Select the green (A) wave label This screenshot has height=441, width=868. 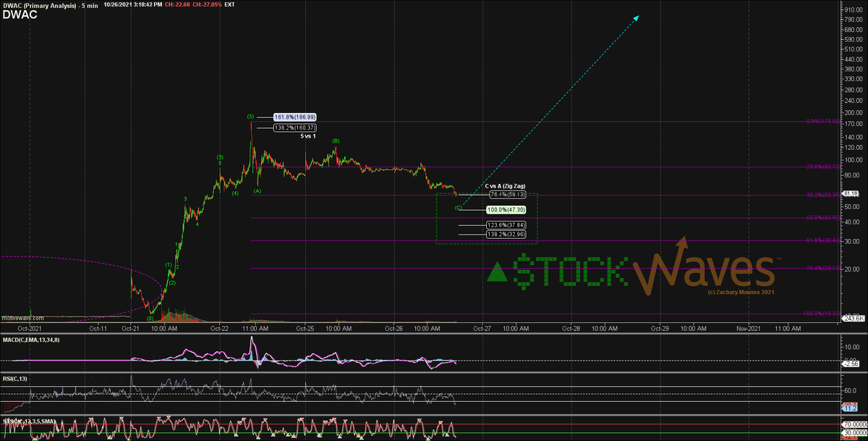[x=258, y=191]
